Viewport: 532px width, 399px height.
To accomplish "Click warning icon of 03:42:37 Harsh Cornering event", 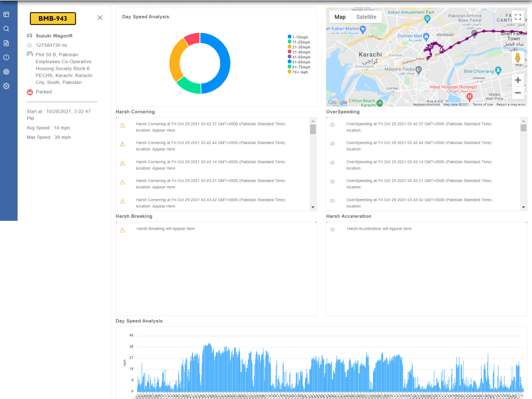I will (122, 125).
